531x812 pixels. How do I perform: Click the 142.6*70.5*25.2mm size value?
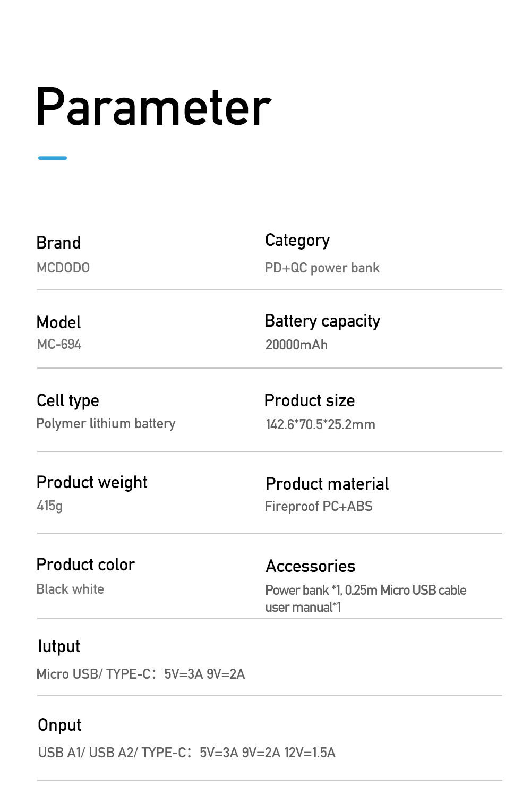tap(321, 424)
